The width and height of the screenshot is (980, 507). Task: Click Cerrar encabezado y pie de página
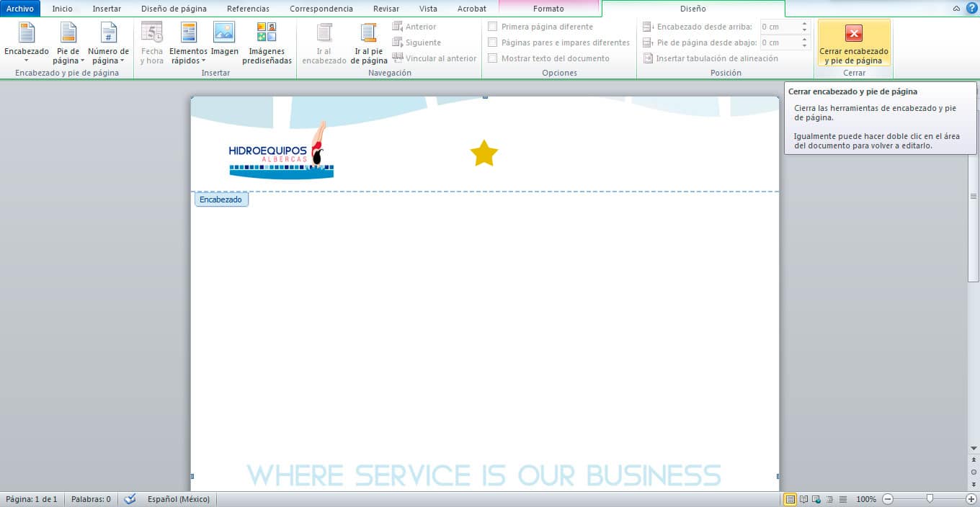854,43
